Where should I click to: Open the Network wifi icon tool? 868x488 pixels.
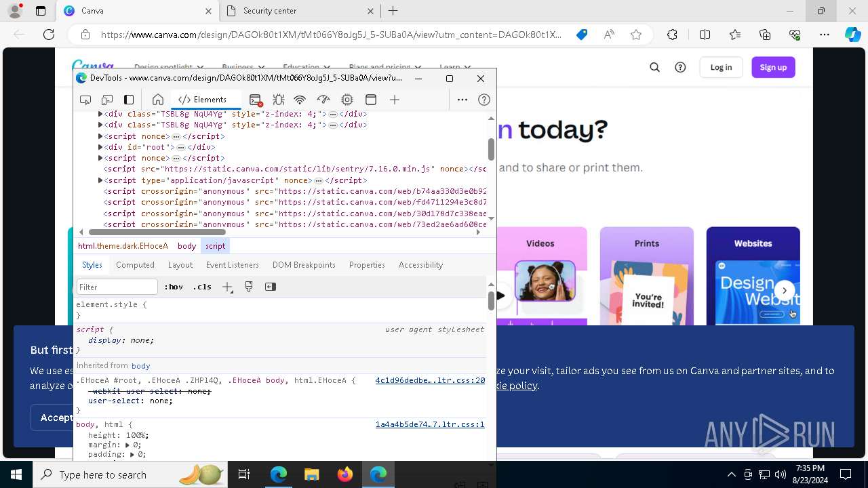(300, 100)
